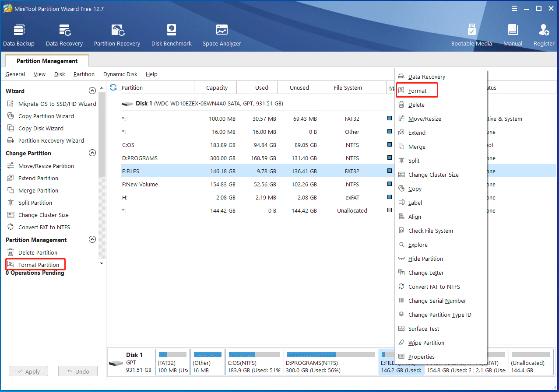Click the sidebar scroll-down arrow
Image resolution: width=559 pixels, height=392 pixels.
[x=102, y=263]
